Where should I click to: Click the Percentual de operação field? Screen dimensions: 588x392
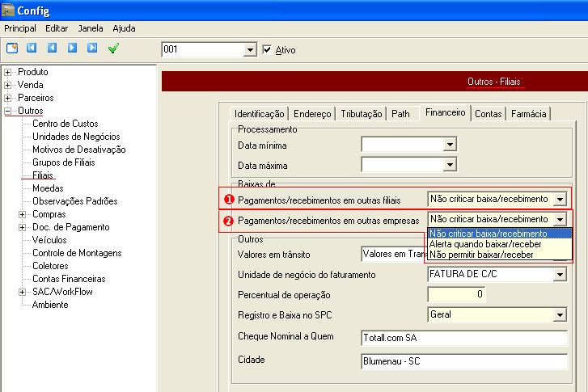456,294
